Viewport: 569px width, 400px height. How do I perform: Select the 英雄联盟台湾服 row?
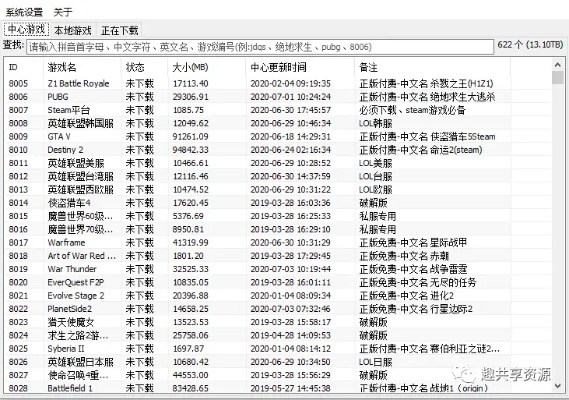tap(278, 176)
